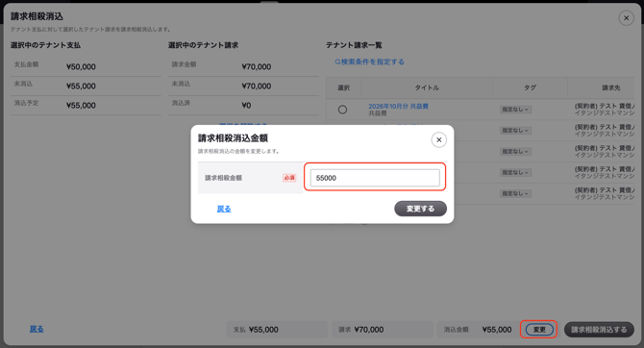Click the 必須 badge in the dialog
The width and height of the screenshot is (644, 348).
tap(289, 178)
